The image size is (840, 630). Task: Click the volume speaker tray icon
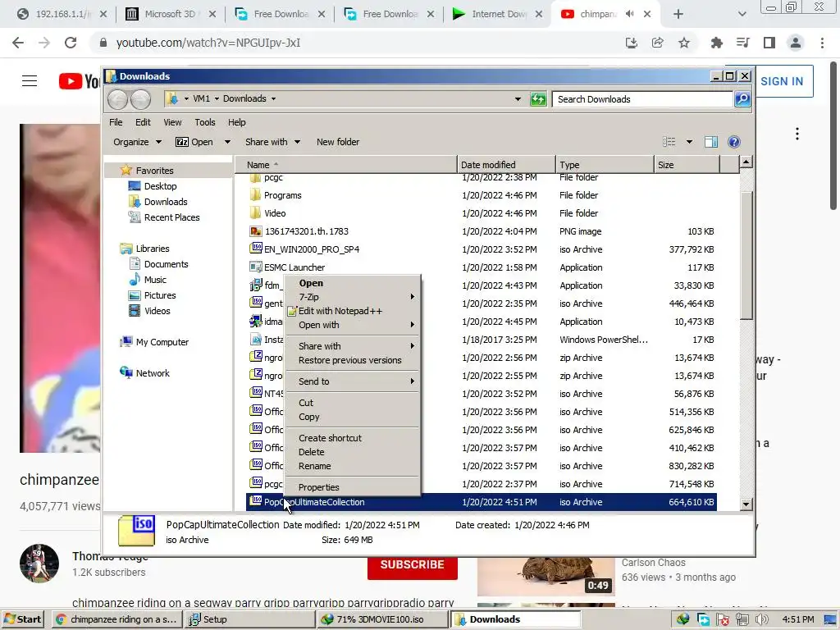click(x=761, y=619)
